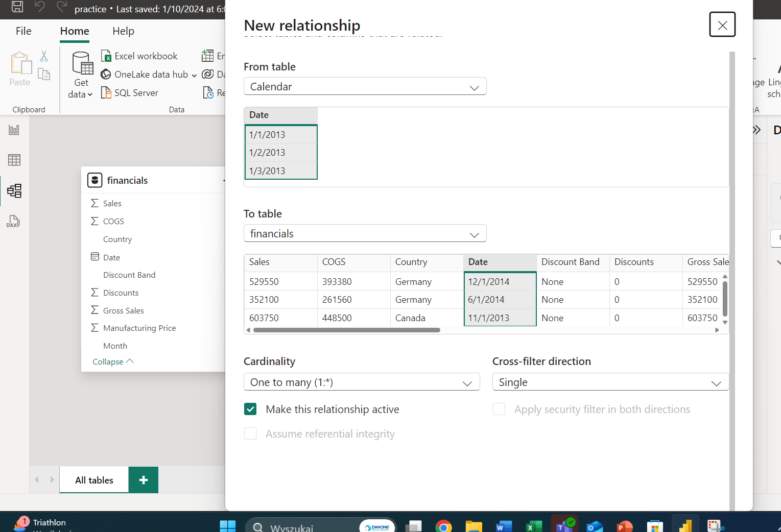This screenshot has width=781, height=532.
Task: Click vertical scrollbar of financials preview
Action: [x=725, y=299]
